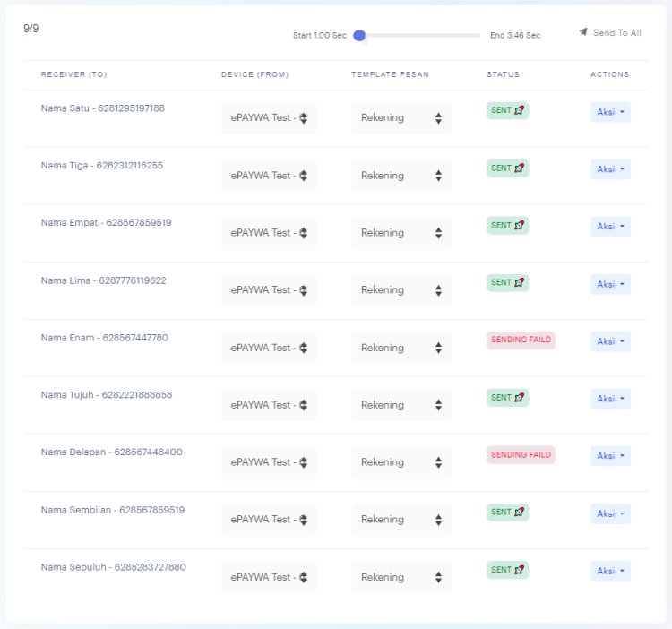Screen dimensions: 672x629
Task: Click receiver Nama Lima - 6287776119622
Action: click(103, 280)
